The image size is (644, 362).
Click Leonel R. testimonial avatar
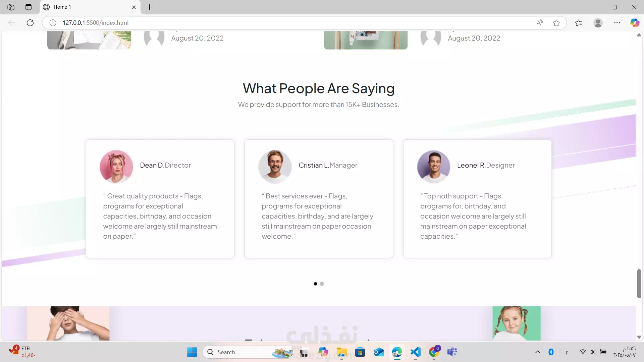pyautogui.click(x=433, y=167)
